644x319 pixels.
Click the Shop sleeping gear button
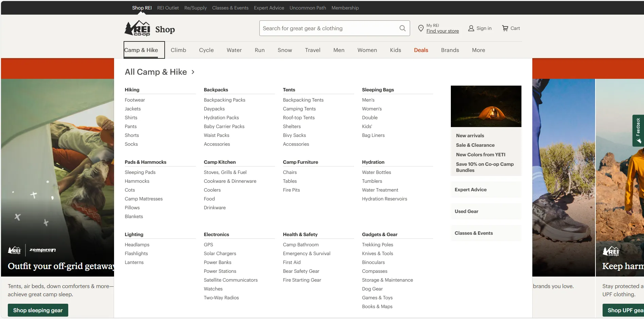[38, 310]
